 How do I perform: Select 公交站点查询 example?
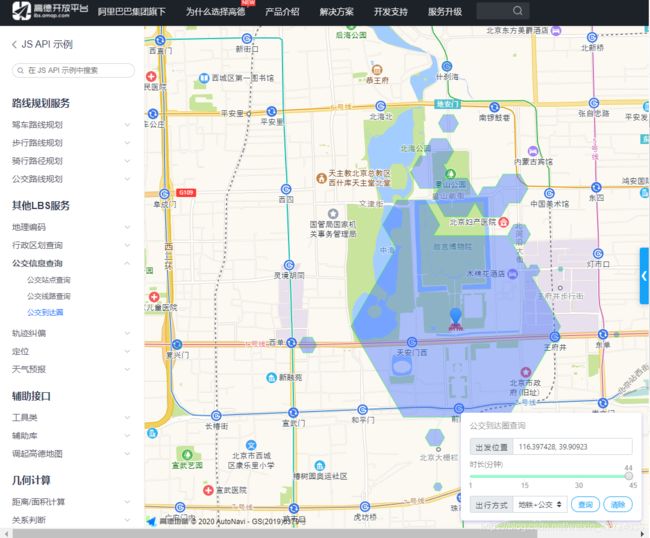(49, 280)
